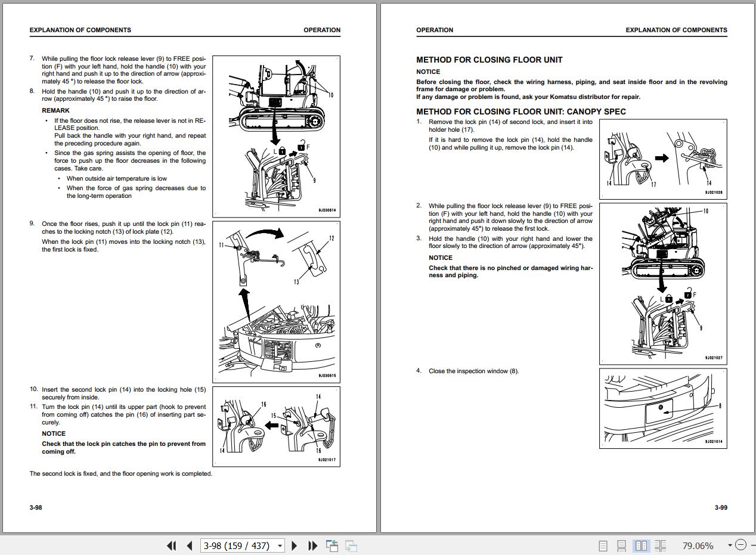The width and height of the screenshot is (756, 555).
Task: Click heading METHOD FOR CLOSING FLOOR UNIT
Action: click(x=489, y=60)
